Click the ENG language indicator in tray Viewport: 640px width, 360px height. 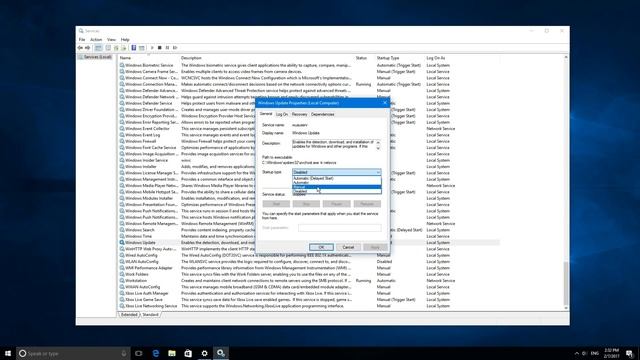tap(595, 353)
